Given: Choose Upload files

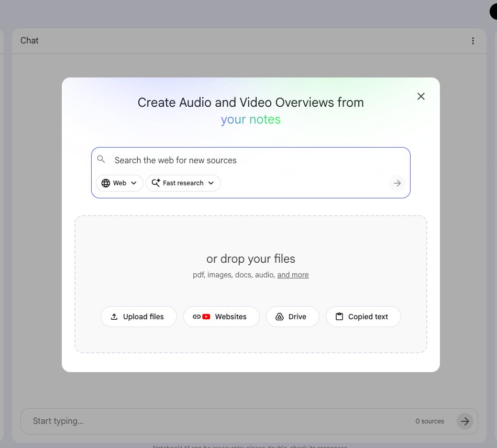Looking at the screenshot, I should (x=138, y=317).
